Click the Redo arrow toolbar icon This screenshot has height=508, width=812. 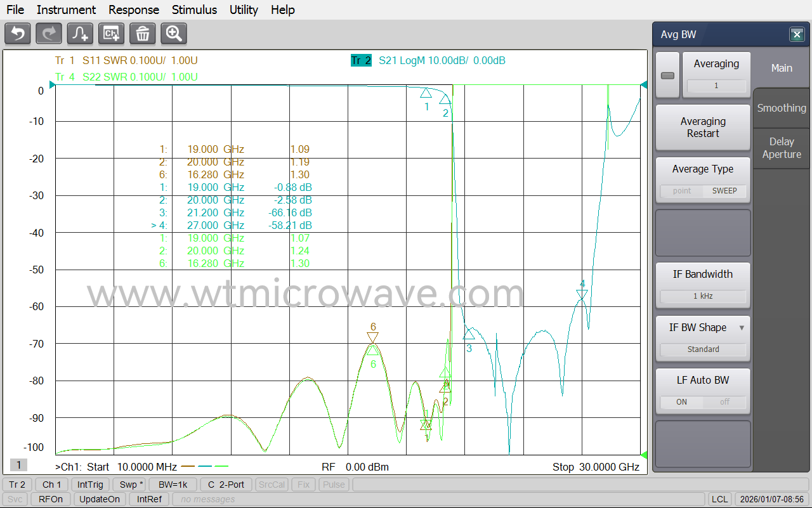pyautogui.click(x=49, y=34)
